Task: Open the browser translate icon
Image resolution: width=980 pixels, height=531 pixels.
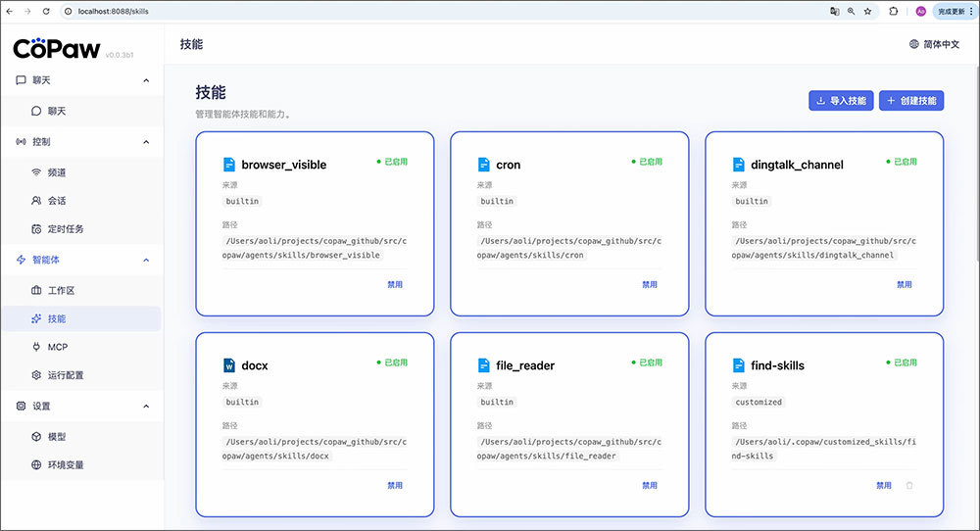Action: (834, 11)
